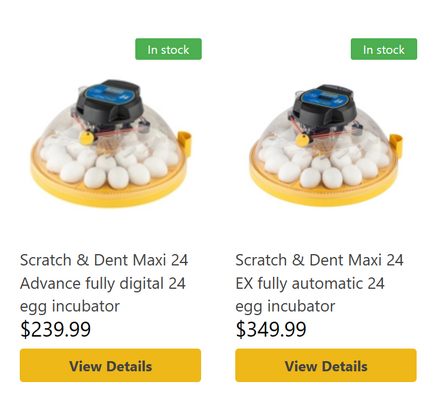This screenshot has height=400, width=425.
Task: Click the 'EX fully automatic 24' title line
Action: (310, 284)
